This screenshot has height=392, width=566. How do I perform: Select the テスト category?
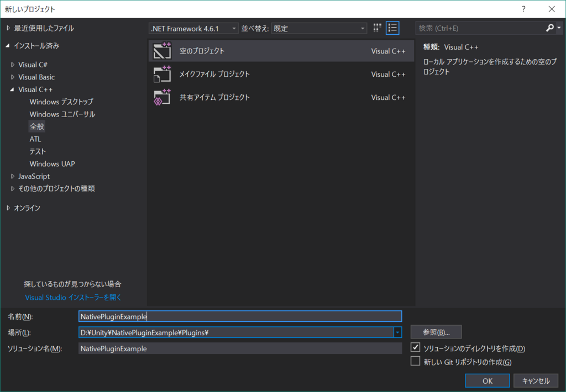pyautogui.click(x=38, y=151)
